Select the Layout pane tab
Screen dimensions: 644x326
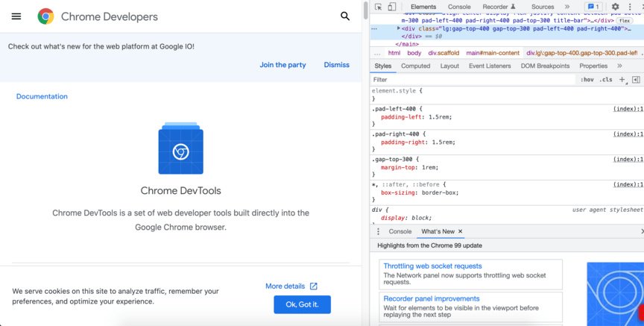(x=449, y=66)
